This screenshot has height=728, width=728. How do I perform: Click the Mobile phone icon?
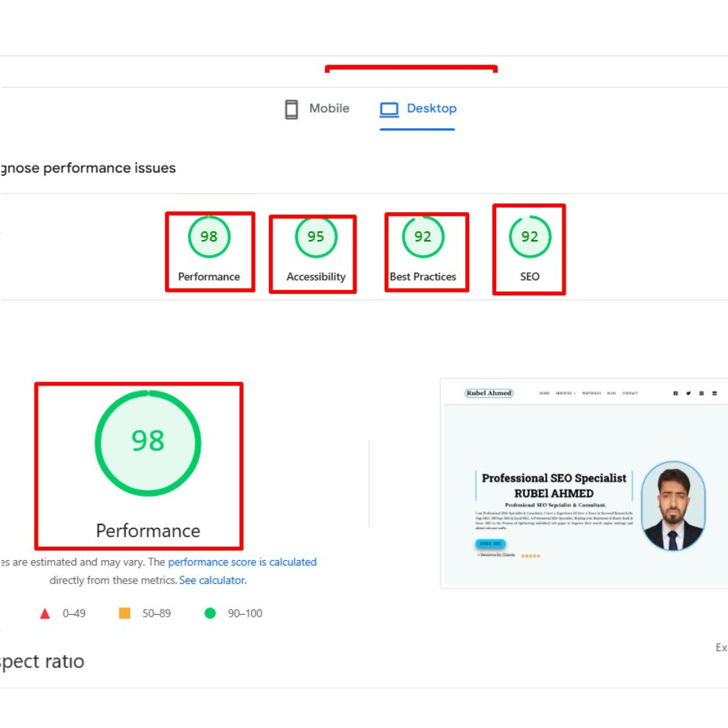coord(292,108)
